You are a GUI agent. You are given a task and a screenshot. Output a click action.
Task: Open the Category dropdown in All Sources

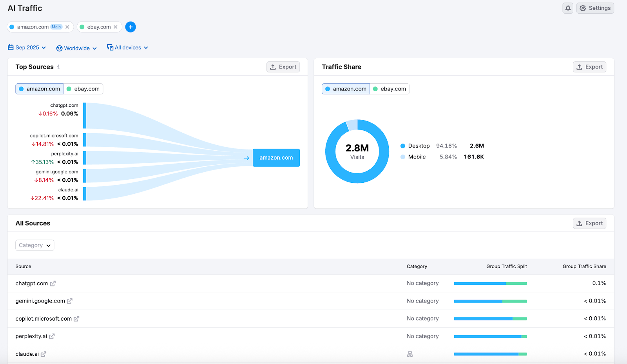(34, 245)
